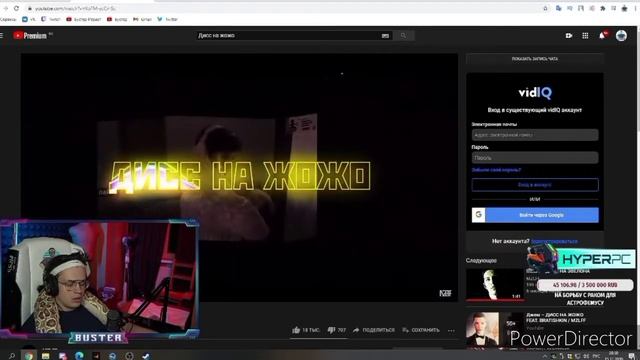Open the Дисс на Жожо recommended thumbnail
Screen dimensions: 640x360
point(495,330)
